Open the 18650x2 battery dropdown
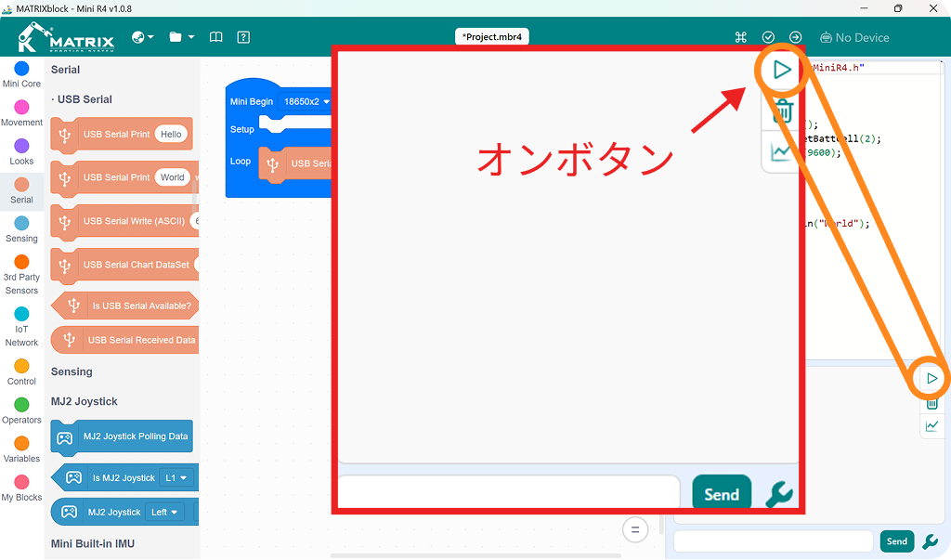 click(x=306, y=101)
